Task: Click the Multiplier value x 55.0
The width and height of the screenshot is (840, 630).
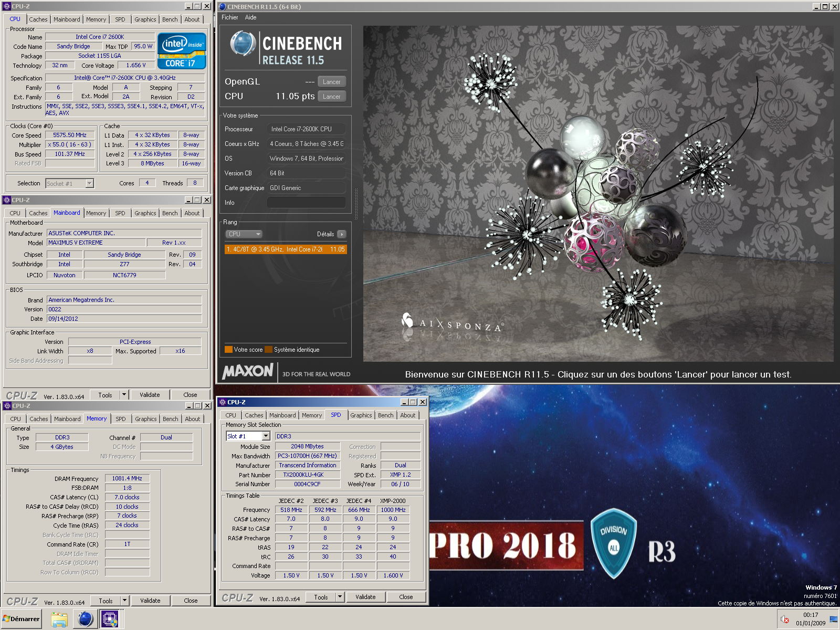Action: 70,144
